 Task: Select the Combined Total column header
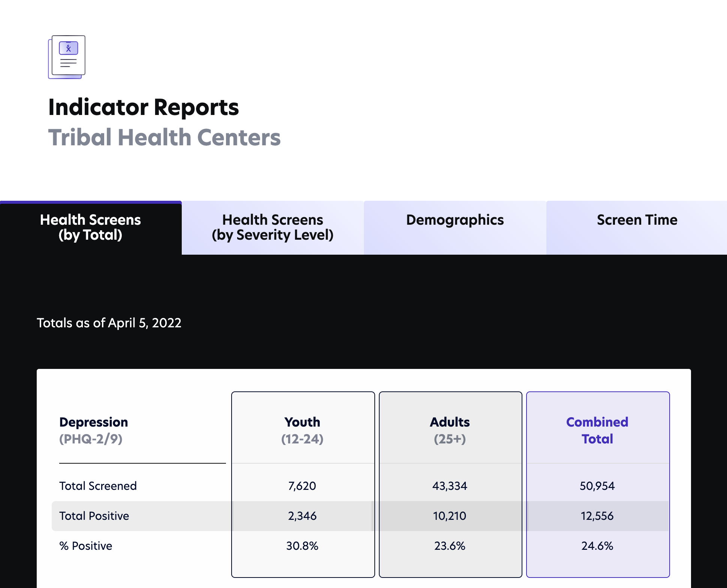click(597, 430)
